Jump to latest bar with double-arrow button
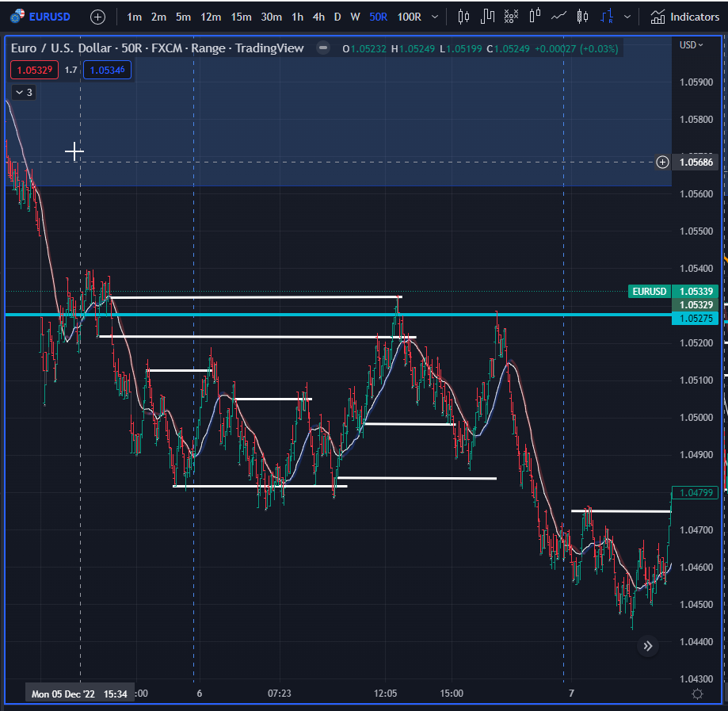Screen dimensions: 728x711 [x=648, y=646]
